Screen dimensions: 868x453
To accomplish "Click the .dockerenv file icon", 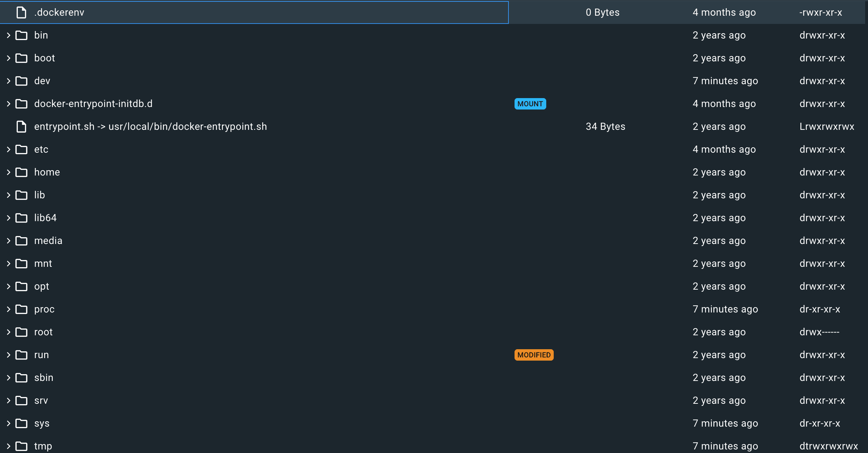I will point(21,12).
